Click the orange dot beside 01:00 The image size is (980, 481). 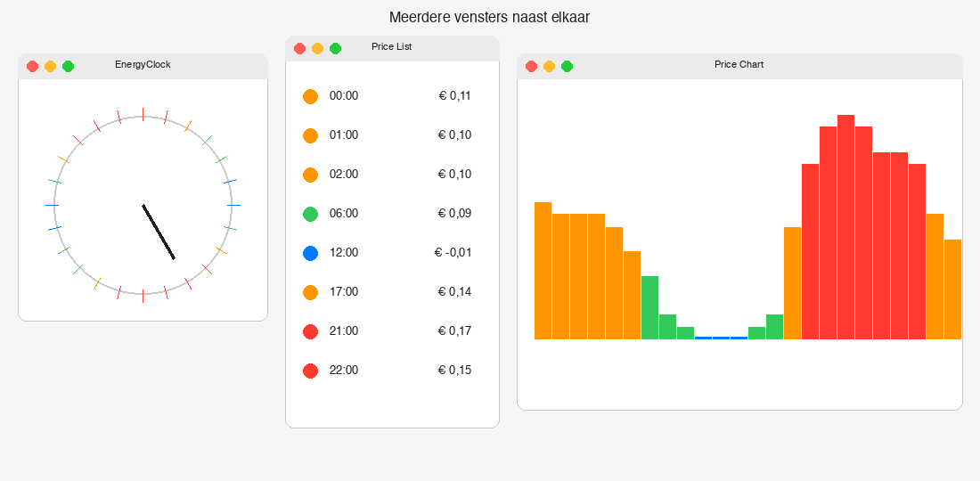click(310, 135)
